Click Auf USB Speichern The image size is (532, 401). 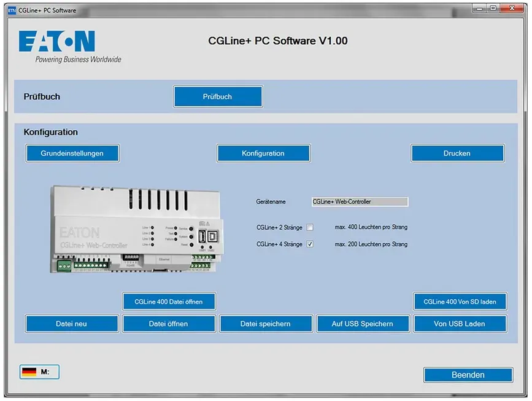[363, 324]
